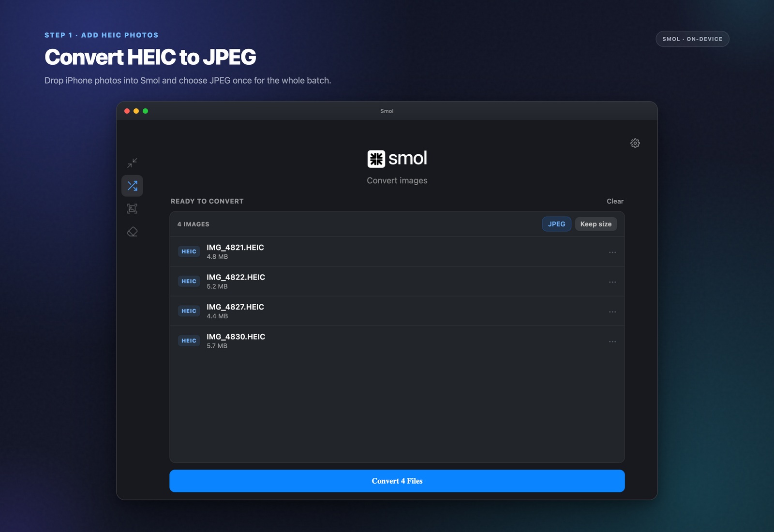This screenshot has height=532, width=774.
Task: Click the Convert HEIC to JPEG headline
Action: 150,57
